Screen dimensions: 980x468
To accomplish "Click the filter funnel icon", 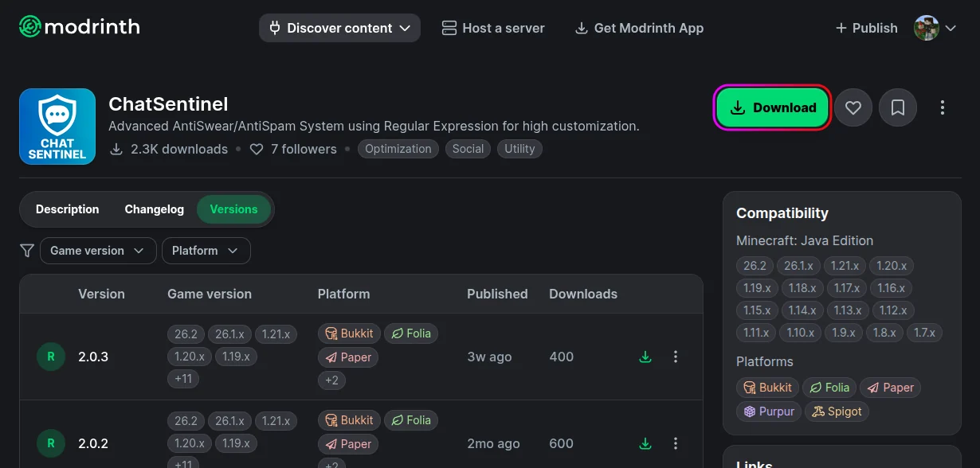I will (27, 251).
